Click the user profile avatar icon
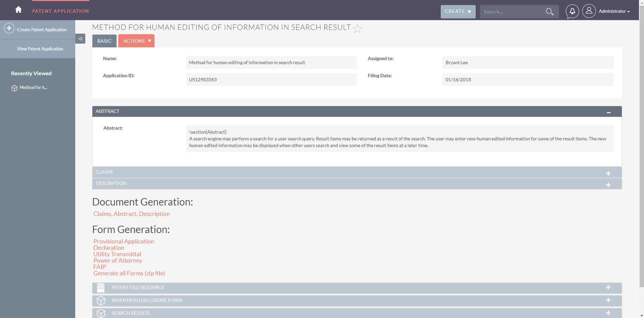 (x=589, y=11)
